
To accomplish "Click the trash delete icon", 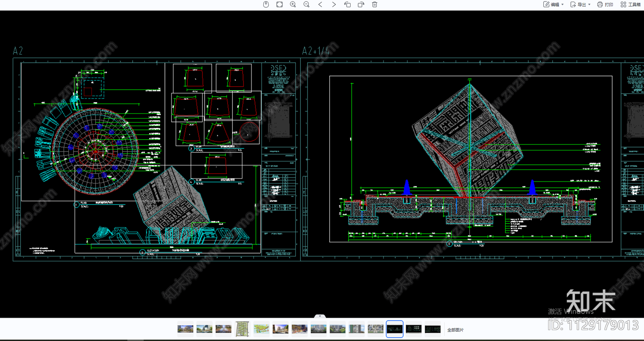I will 375,4.
